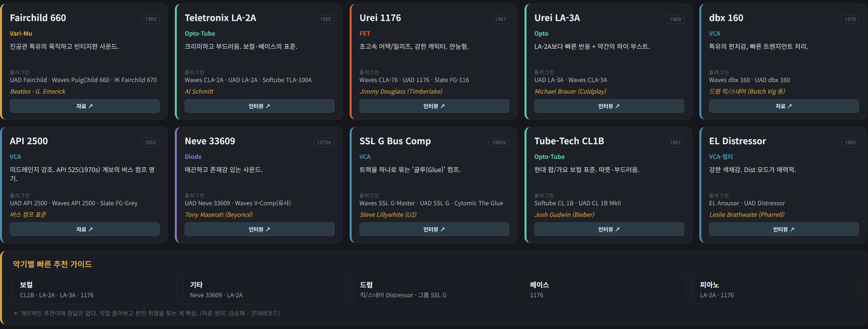868x329 pixels.
Task: Click the dbx 160 card heading
Action: click(x=726, y=18)
